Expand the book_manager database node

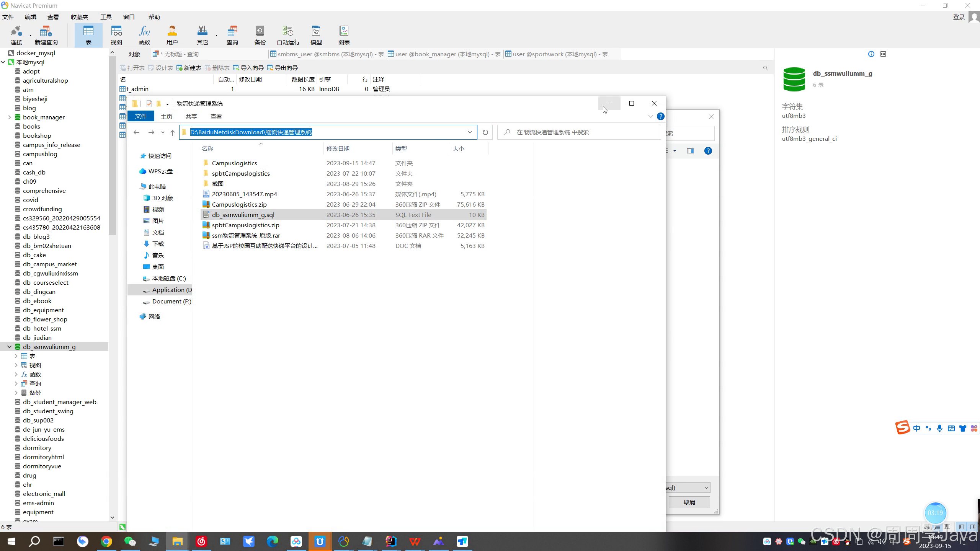pos(10,117)
